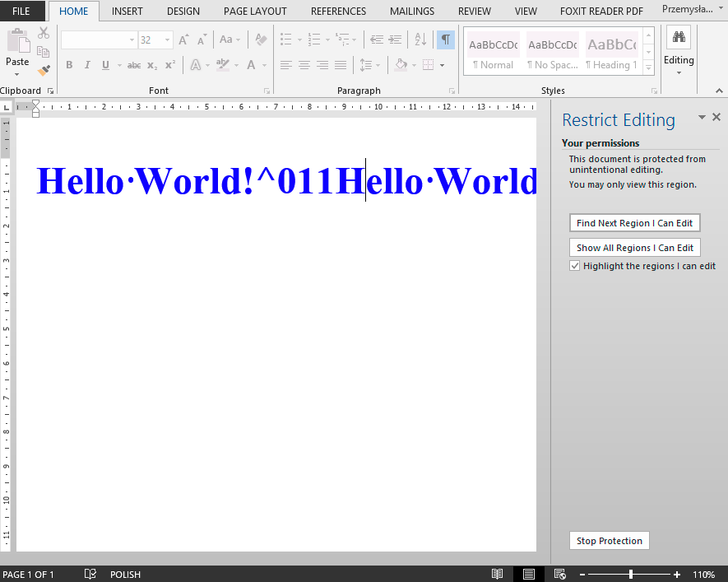Click Find Next Region I Can Edit
Image resolution: width=728 pixels, height=582 pixels.
click(634, 222)
